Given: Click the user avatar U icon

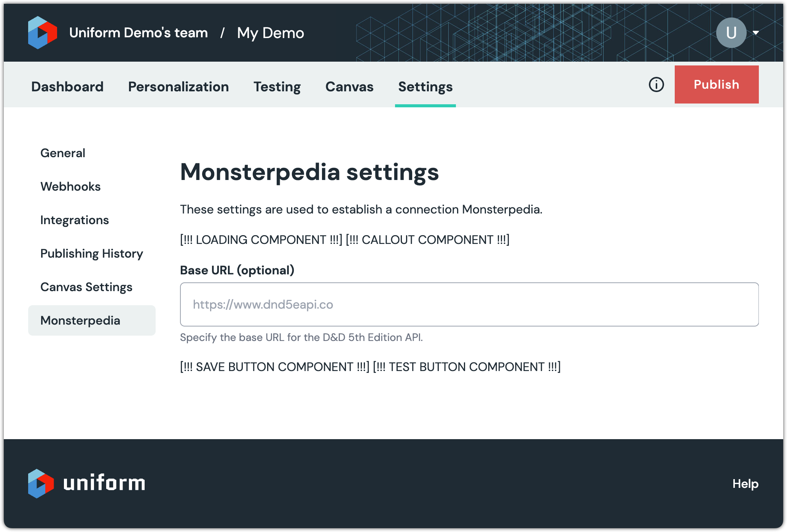Looking at the screenshot, I should click(731, 33).
